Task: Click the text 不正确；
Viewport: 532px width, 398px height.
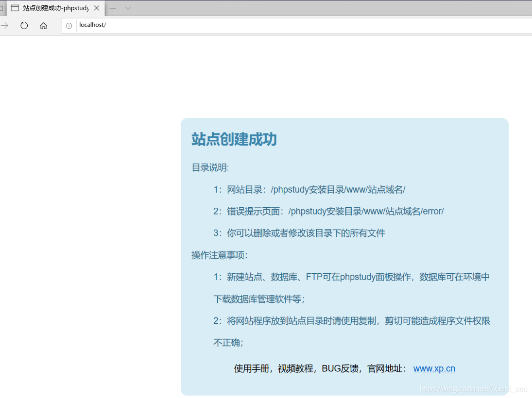Action: 228,342
